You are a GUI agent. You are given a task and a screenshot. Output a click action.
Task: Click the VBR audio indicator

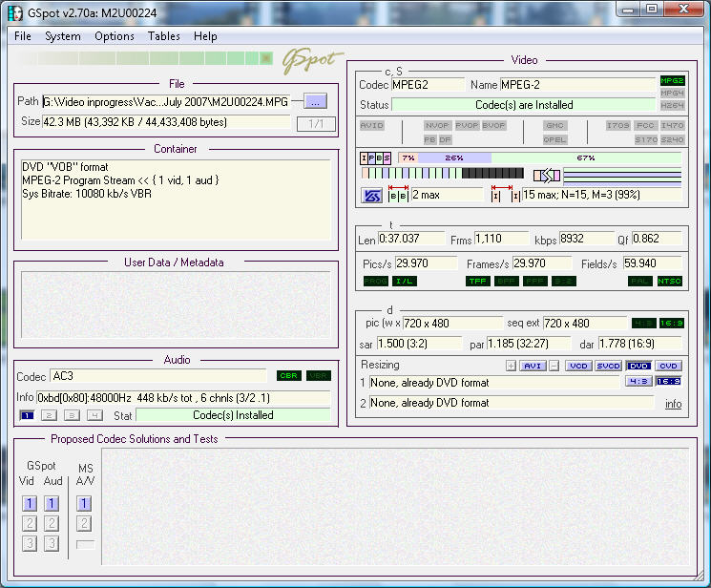pos(319,376)
